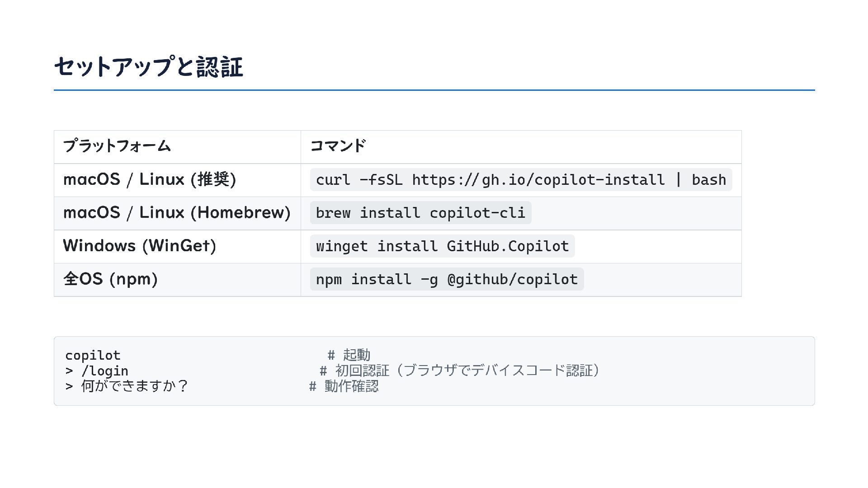Click the winget install GitHub.Copilot command

[x=442, y=246]
